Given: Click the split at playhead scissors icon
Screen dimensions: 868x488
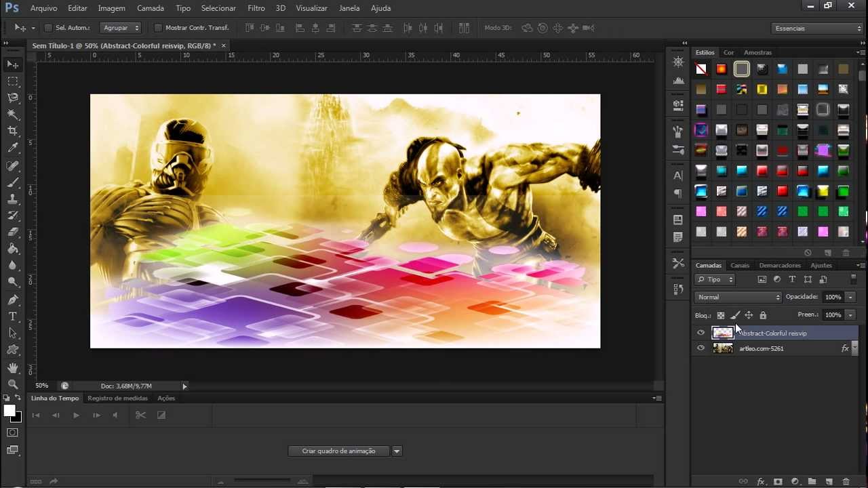Looking at the screenshot, I should coord(140,415).
